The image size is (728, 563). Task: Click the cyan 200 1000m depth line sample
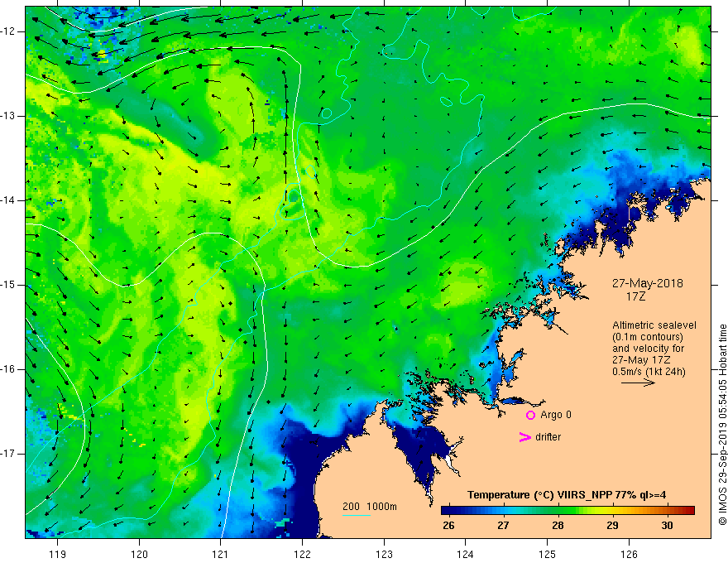coord(357,515)
